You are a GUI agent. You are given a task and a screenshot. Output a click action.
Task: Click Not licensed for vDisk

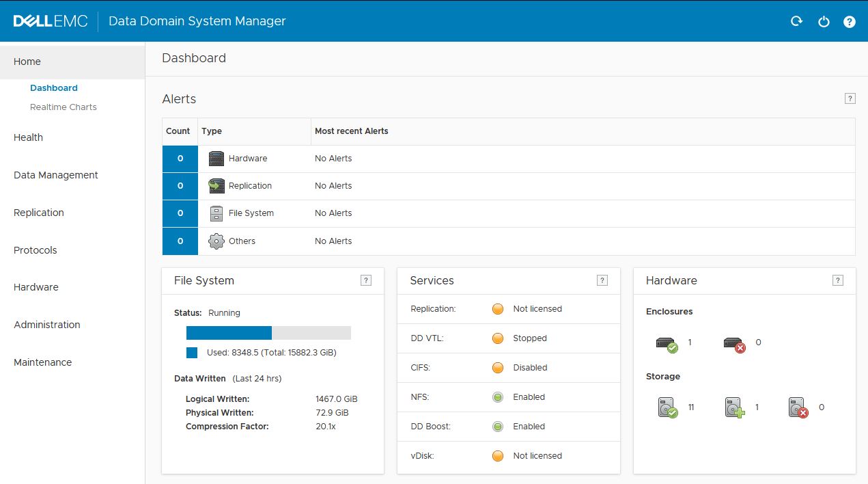tap(537, 456)
